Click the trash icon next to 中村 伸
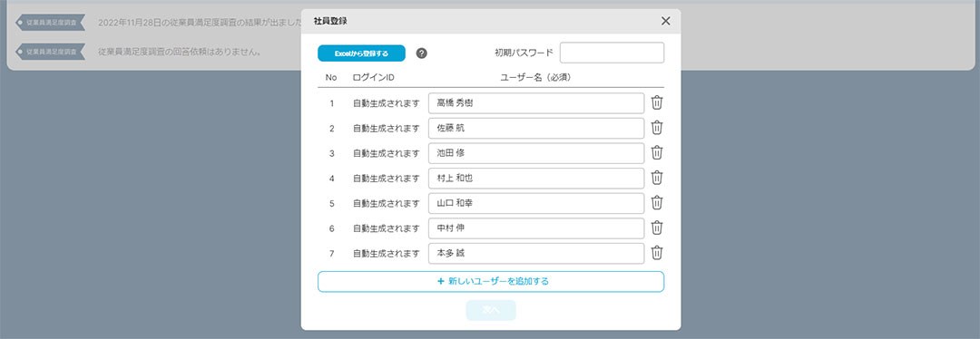Viewport: 980px width, 339px height. pos(657,228)
